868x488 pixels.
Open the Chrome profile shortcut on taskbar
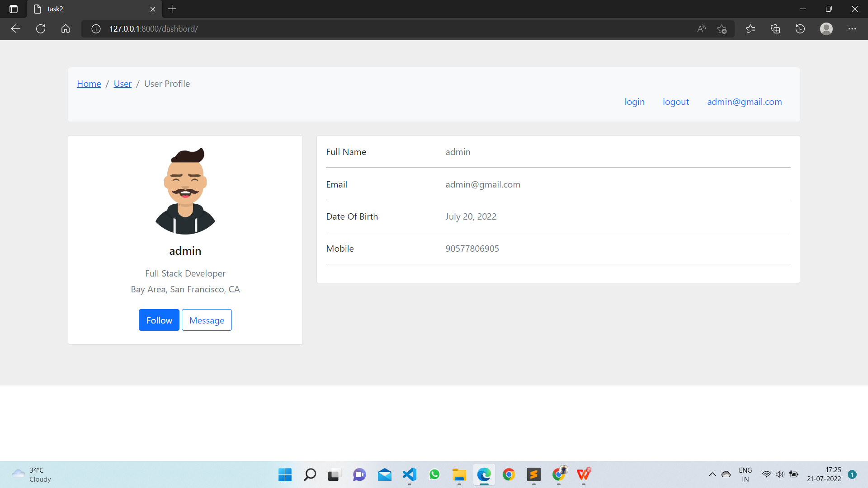pyautogui.click(x=559, y=474)
